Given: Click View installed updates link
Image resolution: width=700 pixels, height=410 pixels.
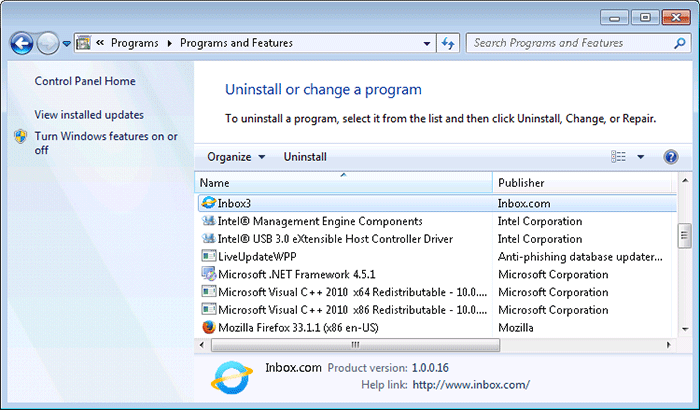Looking at the screenshot, I should 89,115.
